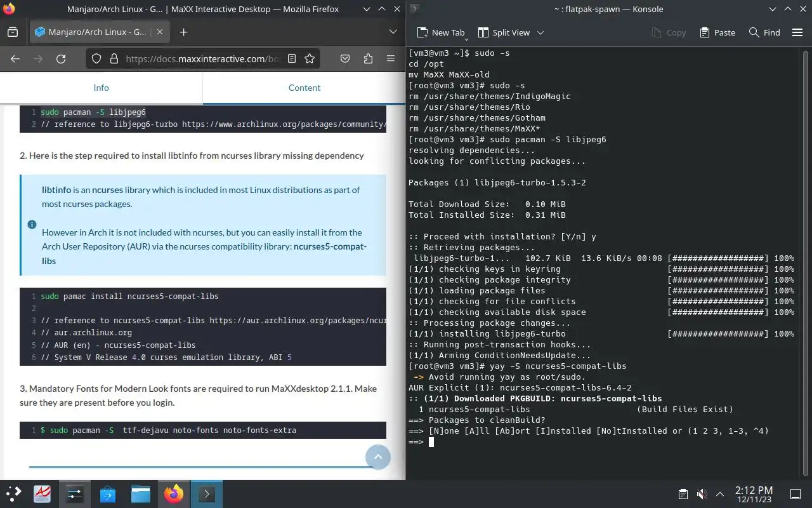Open clipboard tray icon
The width and height of the screenshot is (812, 508).
point(683,494)
